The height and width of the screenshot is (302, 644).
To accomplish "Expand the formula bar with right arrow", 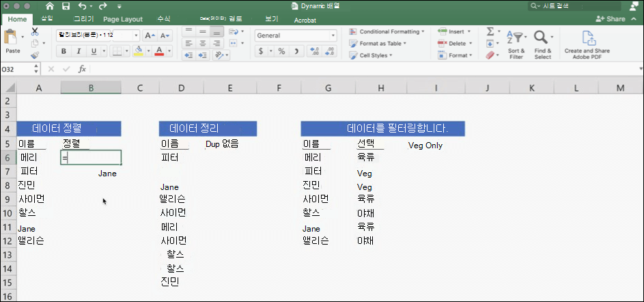I will (x=641, y=69).
